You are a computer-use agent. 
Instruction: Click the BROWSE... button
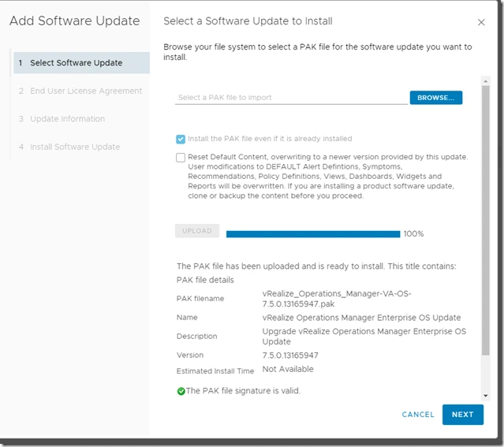[x=436, y=98]
